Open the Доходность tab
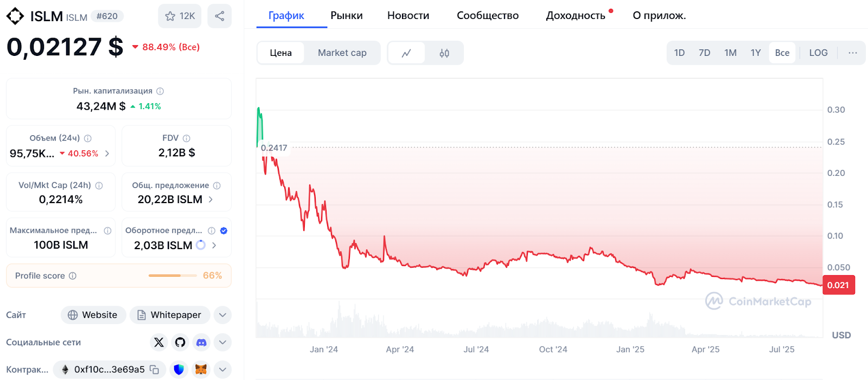The image size is (868, 380). click(576, 15)
